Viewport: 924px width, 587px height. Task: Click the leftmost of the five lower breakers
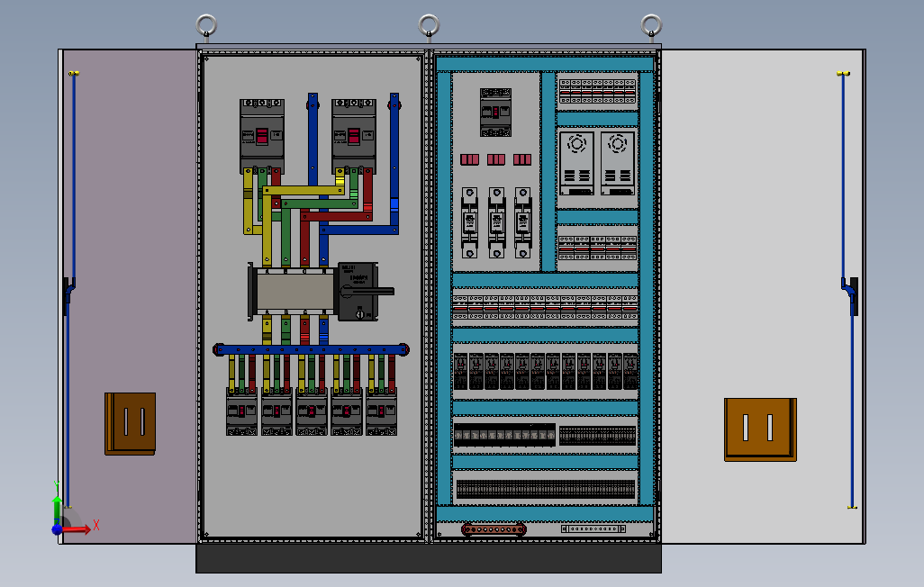241,411
